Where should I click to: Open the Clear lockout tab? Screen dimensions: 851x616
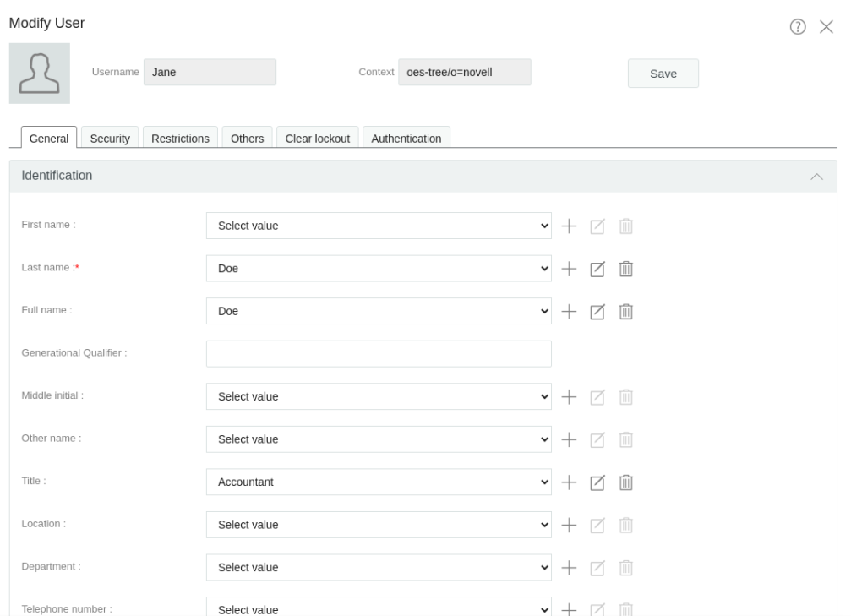[x=317, y=138]
